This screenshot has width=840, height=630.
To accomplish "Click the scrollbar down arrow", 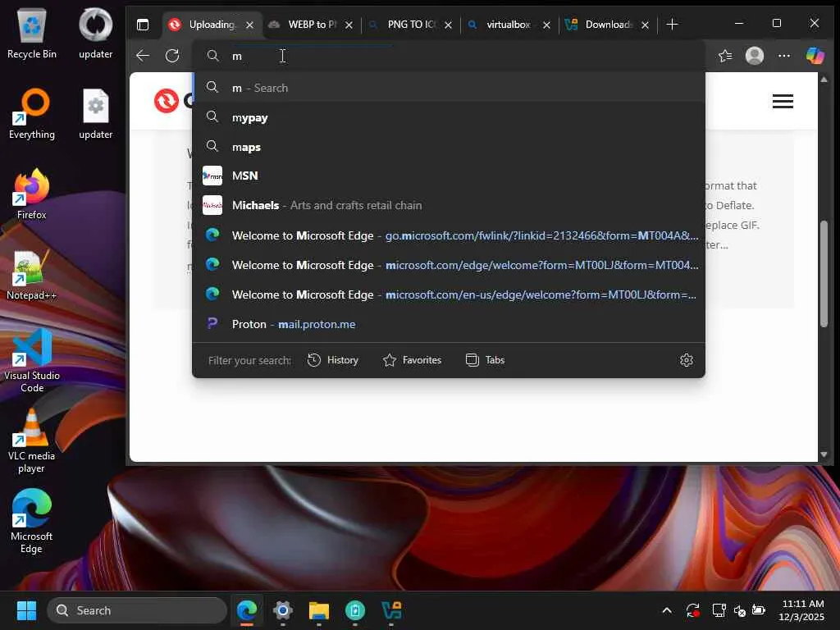I will pos(824,454).
